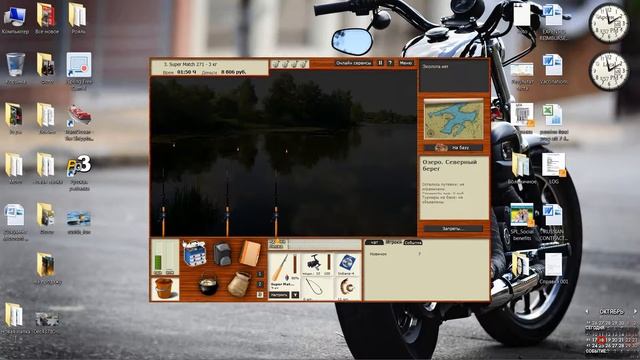Switch to the Чат tab
The height and width of the screenshot is (360, 640).
[x=374, y=242]
